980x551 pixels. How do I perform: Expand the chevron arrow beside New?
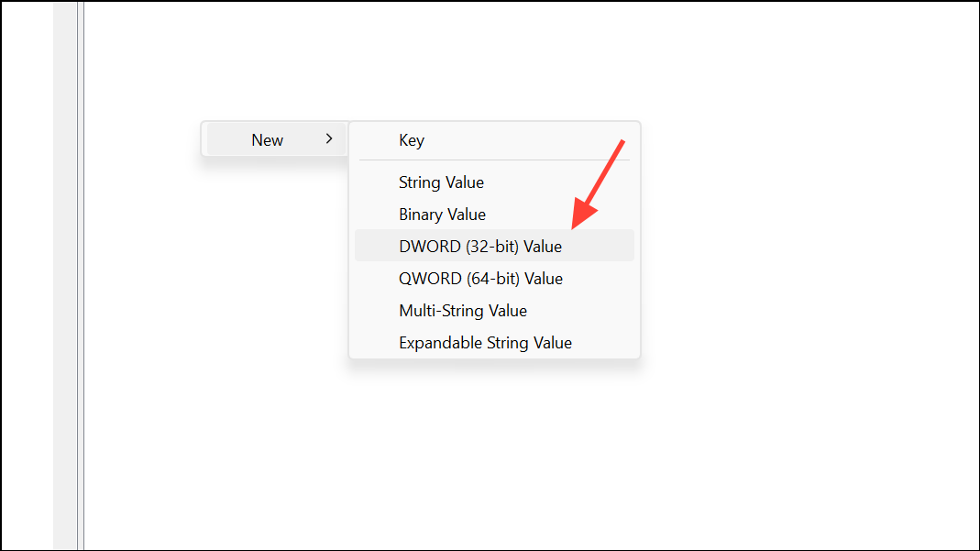(x=329, y=138)
